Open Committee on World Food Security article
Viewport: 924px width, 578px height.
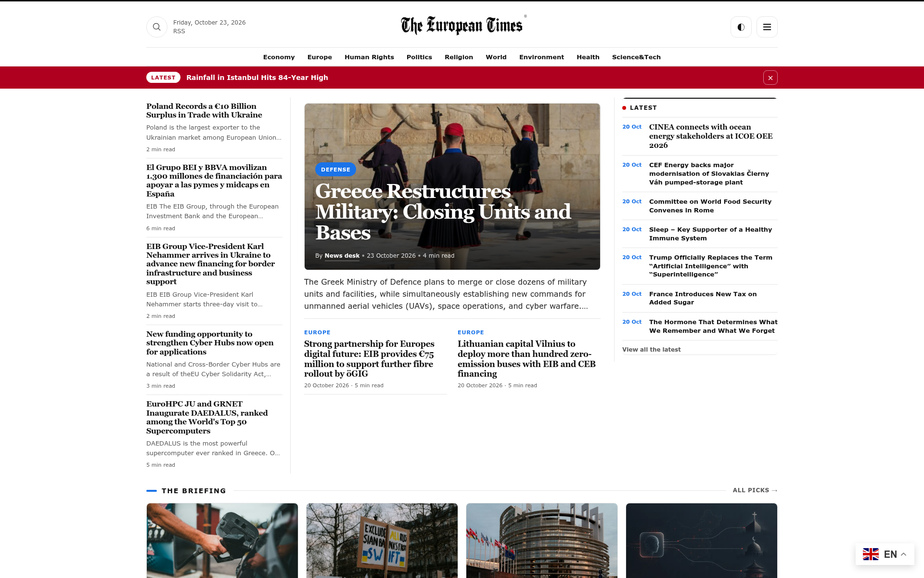pos(710,206)
